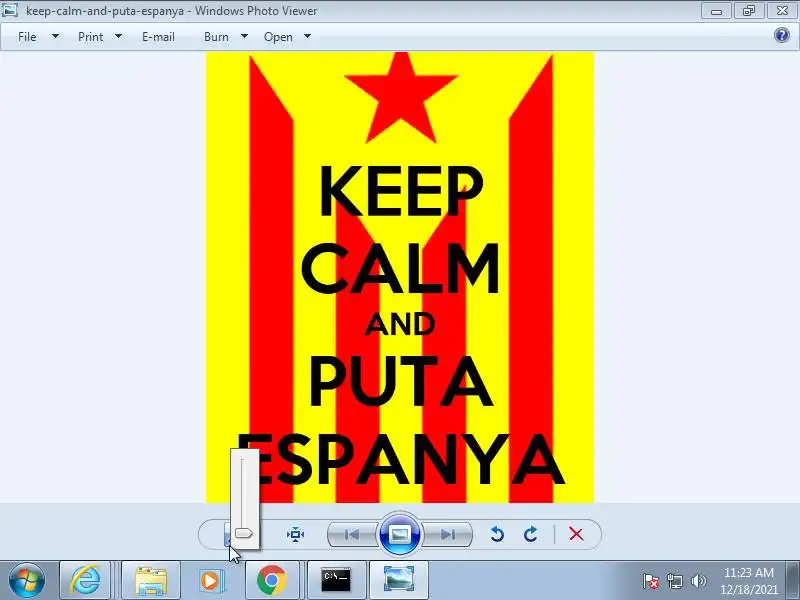
Task: Open the Open menu
Action: coord(278,37)
